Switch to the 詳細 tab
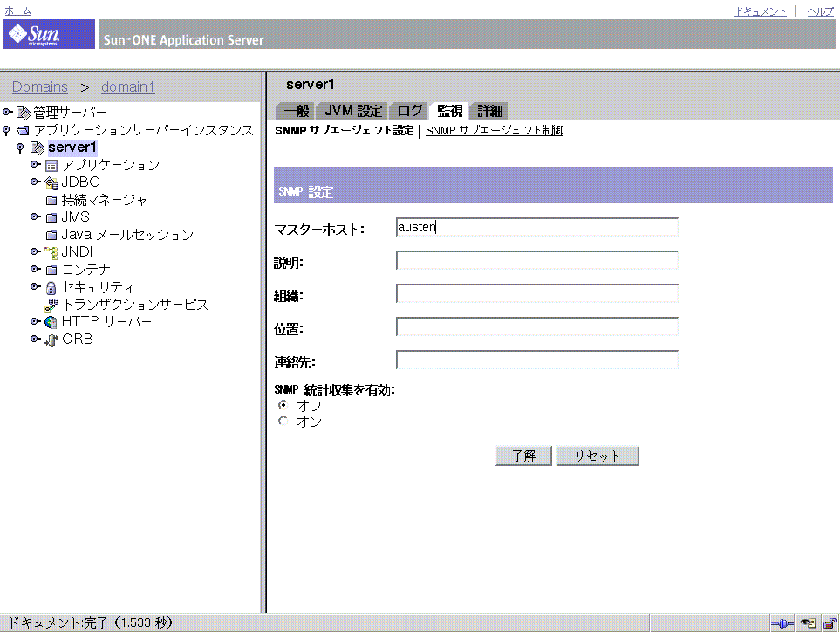The width and height of the screenshot is (840, 632). [489, 111]
